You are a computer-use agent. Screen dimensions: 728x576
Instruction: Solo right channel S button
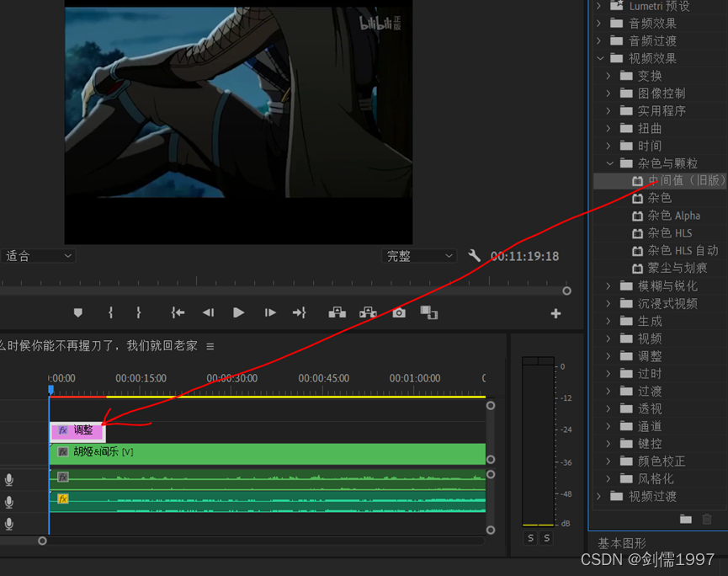(x=547, y=538)
